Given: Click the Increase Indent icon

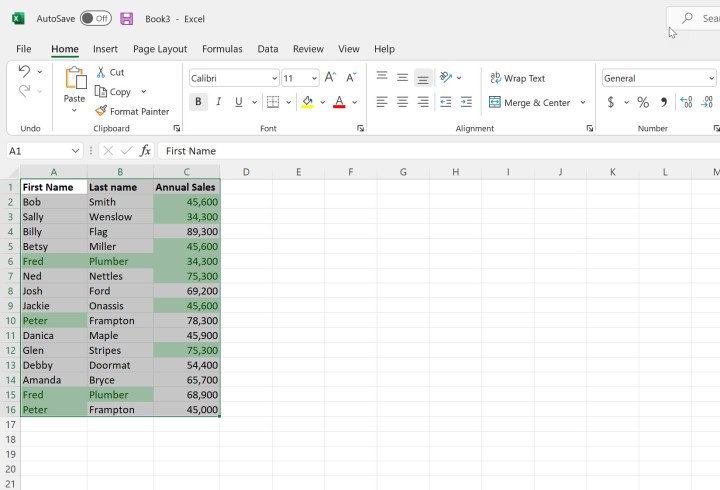Looking at the screenshot, I should [x=466, y=102].
